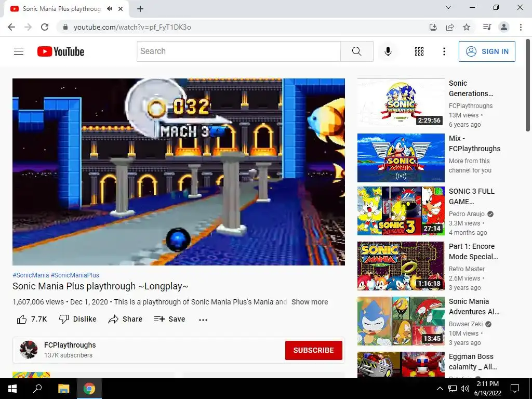532x399 pixels.
Task: Open the Chrome three-dot menu
Action: tap(521, 27)
